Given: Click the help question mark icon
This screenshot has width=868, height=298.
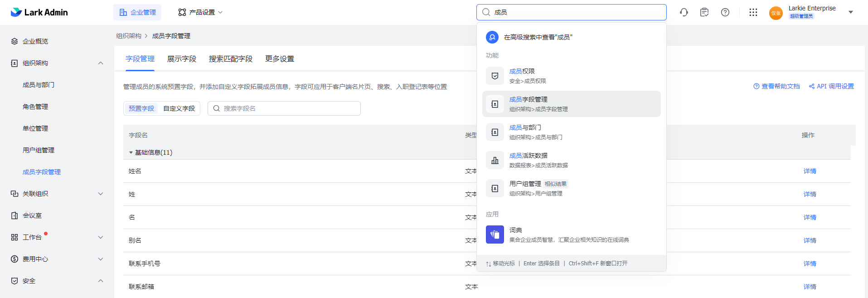Looking at the screenshot, I should (x=725, y=12).
